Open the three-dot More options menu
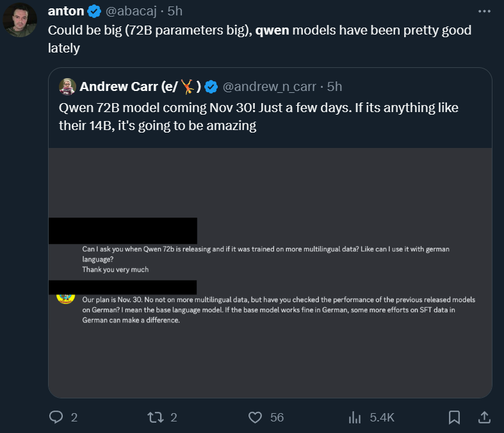 pyautogui.click(x=485, y=12)
